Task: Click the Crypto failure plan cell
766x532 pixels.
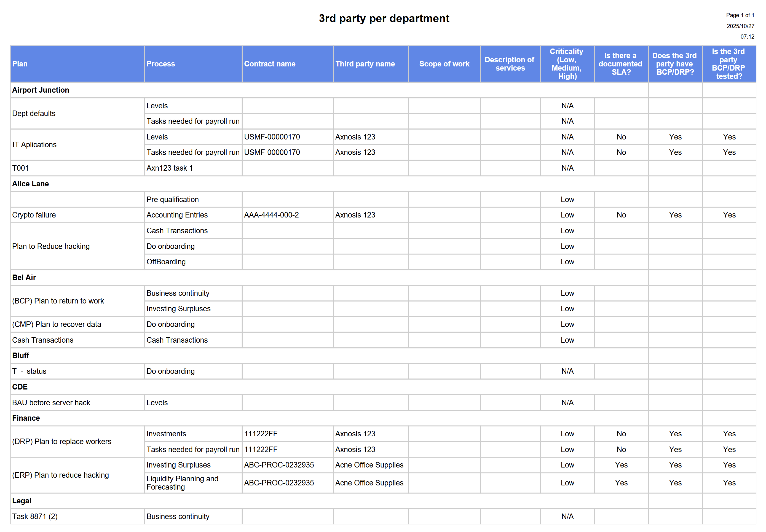Action: point(34,215)
